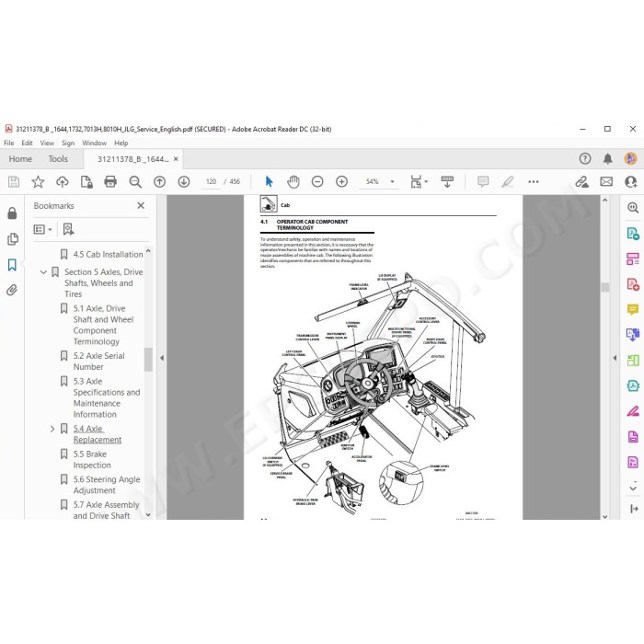This screenshot has height=644, width=644.
Task: Open 5.2 Axle Serial Number bookmark
Action: coord(98,362)
